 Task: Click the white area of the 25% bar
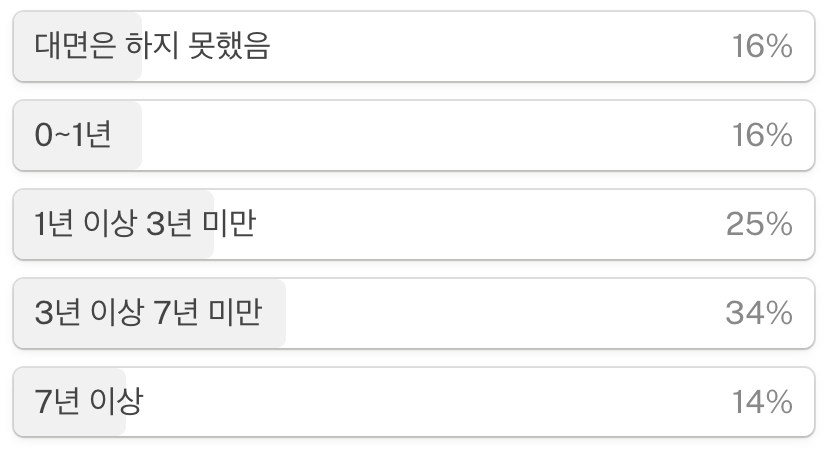coord(468,224)
